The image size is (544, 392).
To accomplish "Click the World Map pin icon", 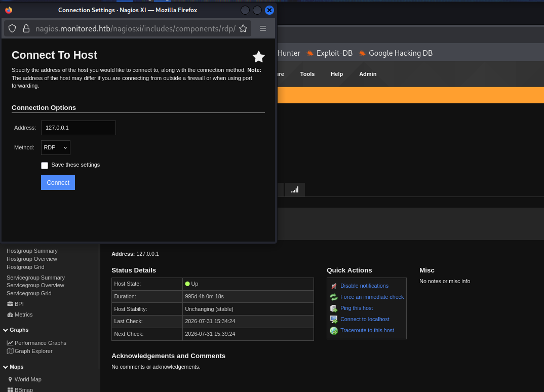I will [x=10, y=379].
